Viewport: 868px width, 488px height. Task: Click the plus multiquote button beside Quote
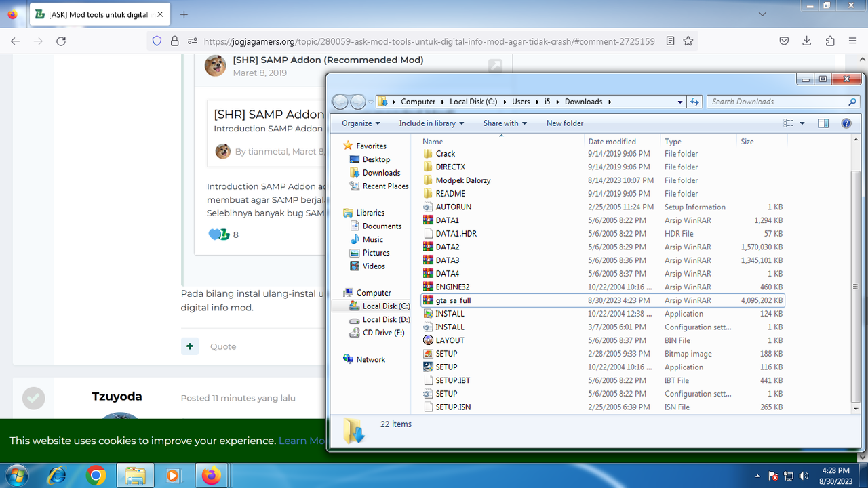(x=190, y=346)
